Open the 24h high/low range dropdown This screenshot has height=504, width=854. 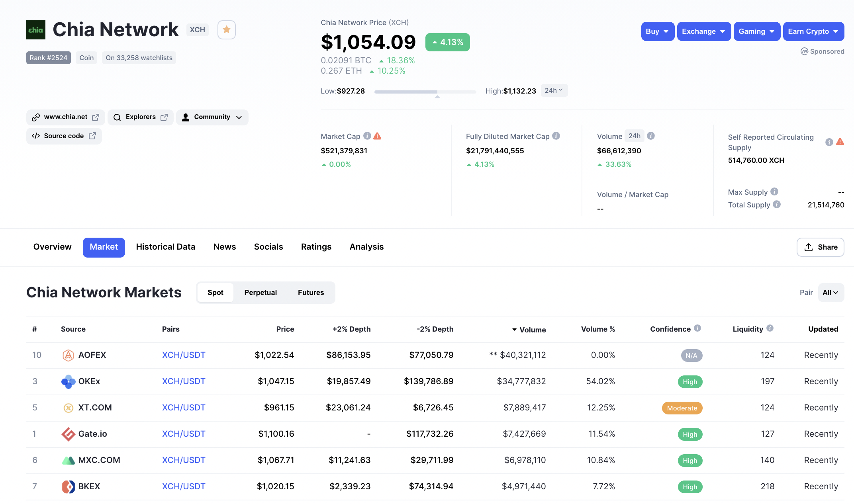point(554,91)
